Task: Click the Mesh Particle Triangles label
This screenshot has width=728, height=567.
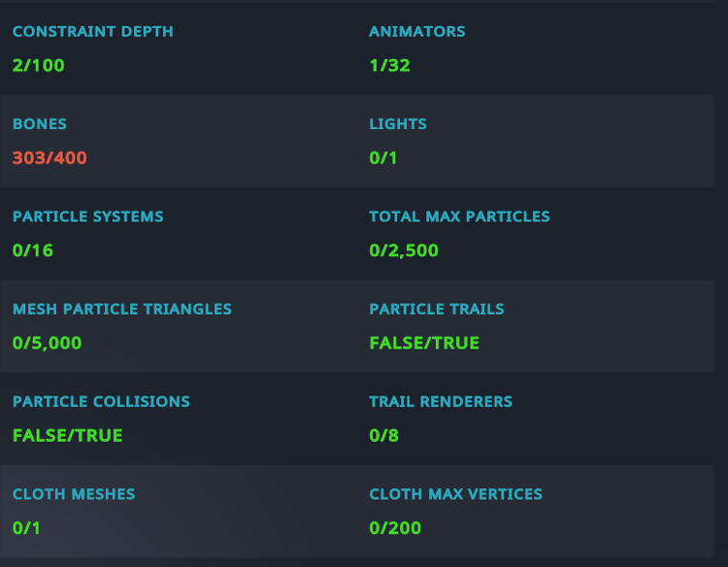Action: tap(122, 309)
